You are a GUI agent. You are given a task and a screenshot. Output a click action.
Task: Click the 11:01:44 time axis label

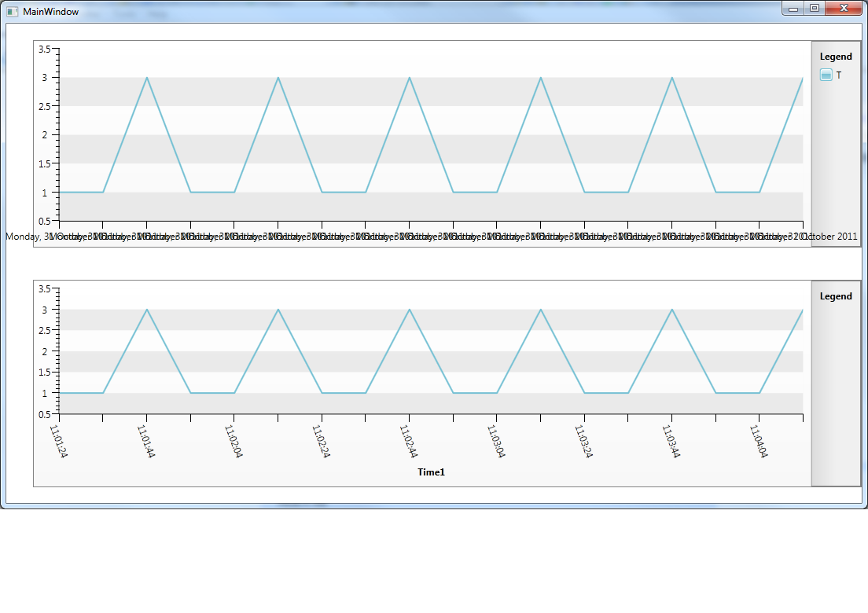coord(145,441)
